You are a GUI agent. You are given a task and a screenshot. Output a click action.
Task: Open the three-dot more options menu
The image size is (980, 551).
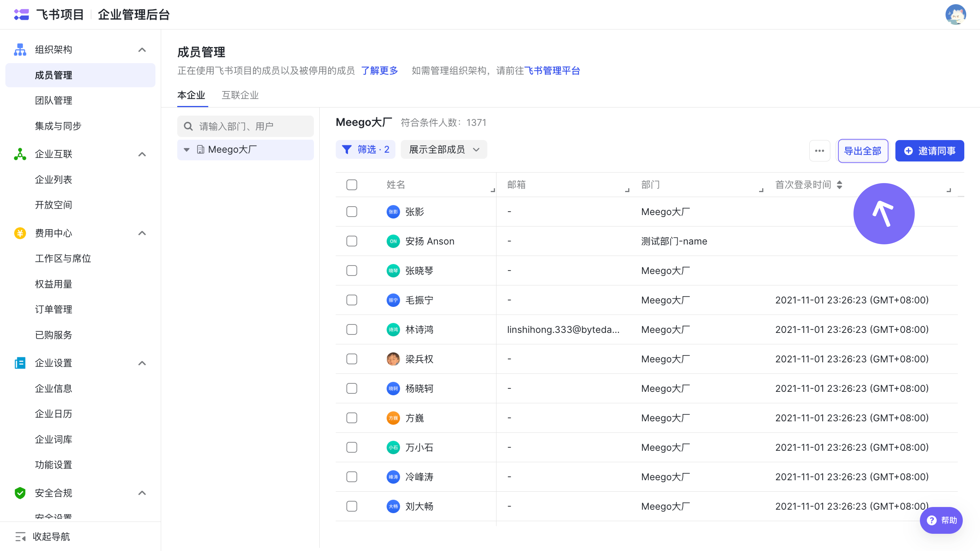(819, 151)
